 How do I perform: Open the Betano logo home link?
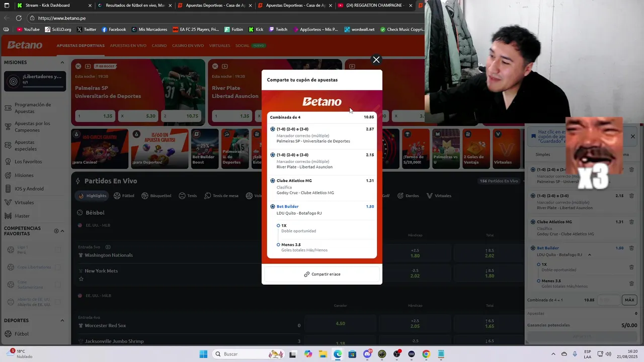(x=25, y=45)
